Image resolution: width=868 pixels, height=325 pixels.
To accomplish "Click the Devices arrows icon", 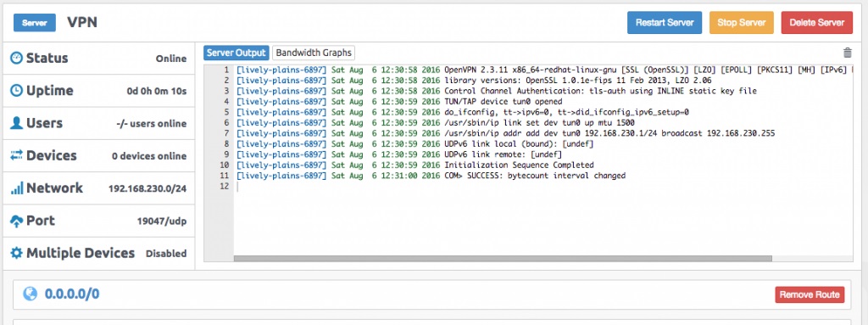I will pos(17,155).
